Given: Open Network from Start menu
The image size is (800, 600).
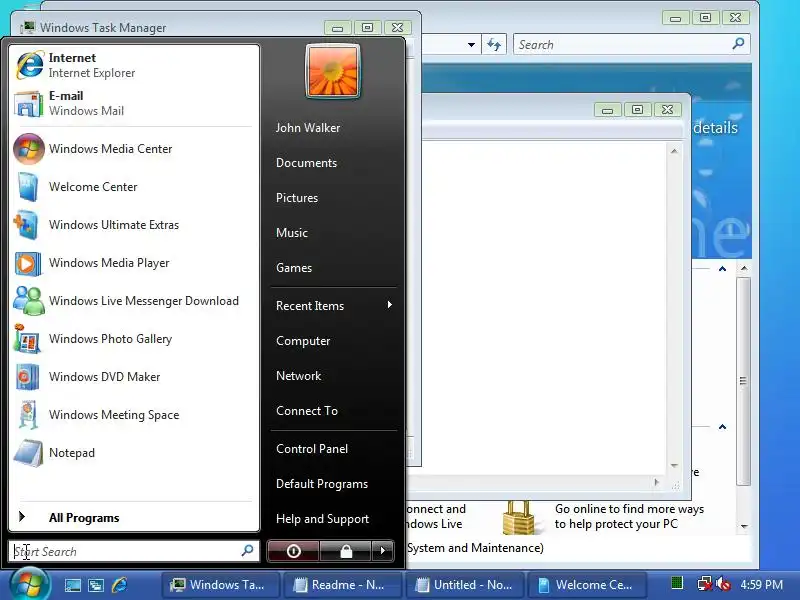Looking at the screenshot, I should [298, 376].
